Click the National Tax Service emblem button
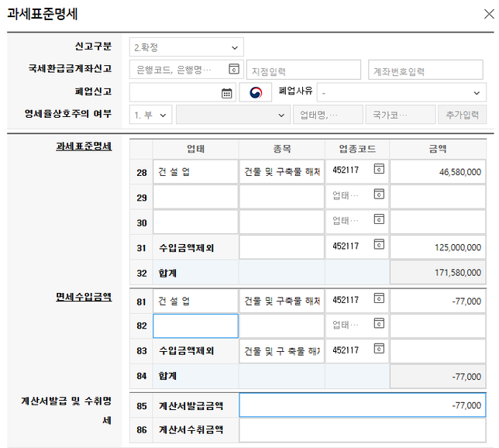Screen dimensions: 499x448 tap(256, 93)
